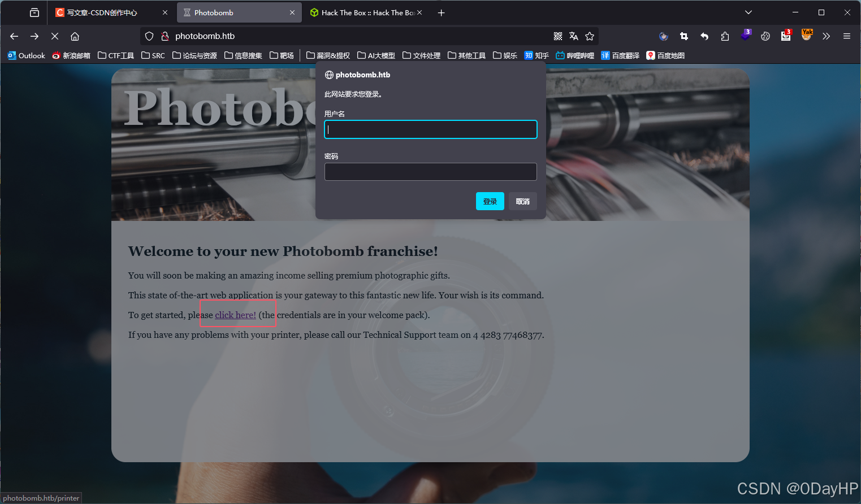View site connection security info
Viewport: 861px width, 504px height.
coord(165,36)
